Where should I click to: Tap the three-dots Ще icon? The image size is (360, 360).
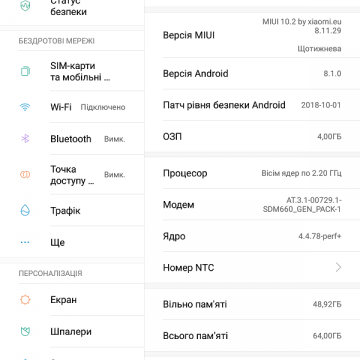pos(25,242)
